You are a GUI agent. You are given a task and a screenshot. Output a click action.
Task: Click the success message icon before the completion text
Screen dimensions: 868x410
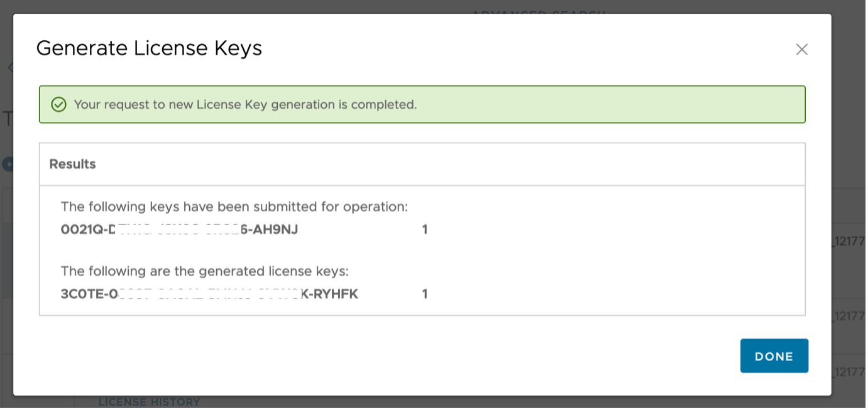(x=58, y=104)
